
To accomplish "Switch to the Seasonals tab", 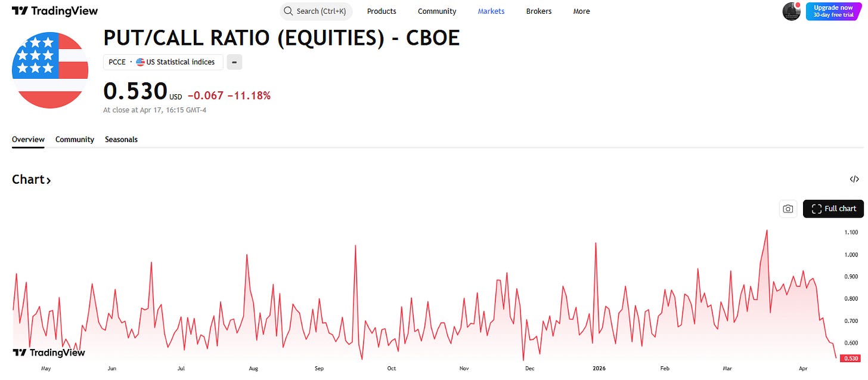I will tap(121, 140).
